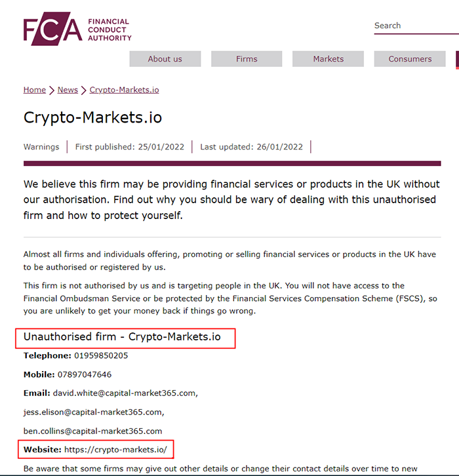Click the jess.elison email address
This screenshot has height=476, width=459.
92,412
